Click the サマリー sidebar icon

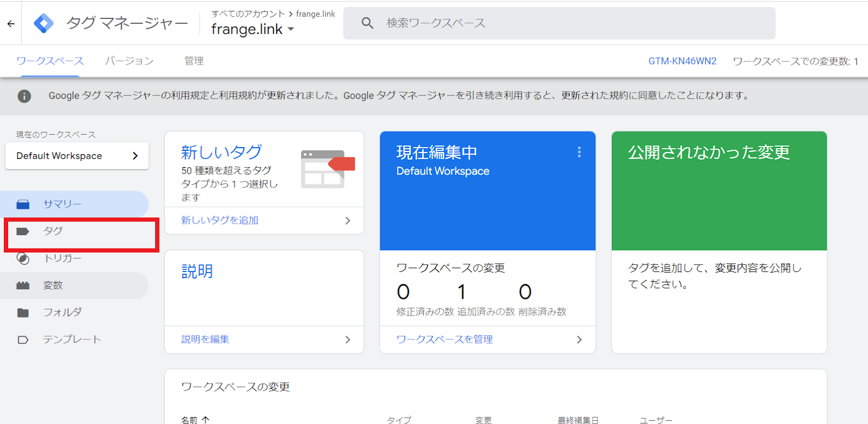point(23,205)
